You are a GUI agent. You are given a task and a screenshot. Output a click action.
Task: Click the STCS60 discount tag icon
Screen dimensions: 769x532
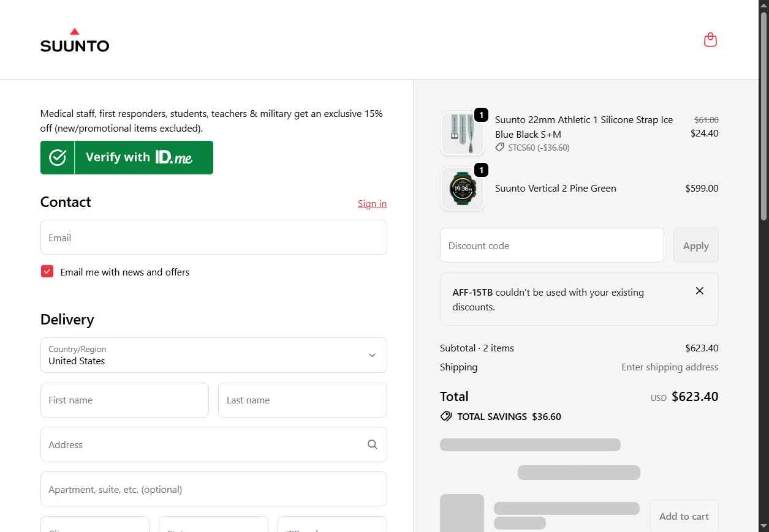click(500, 148)
